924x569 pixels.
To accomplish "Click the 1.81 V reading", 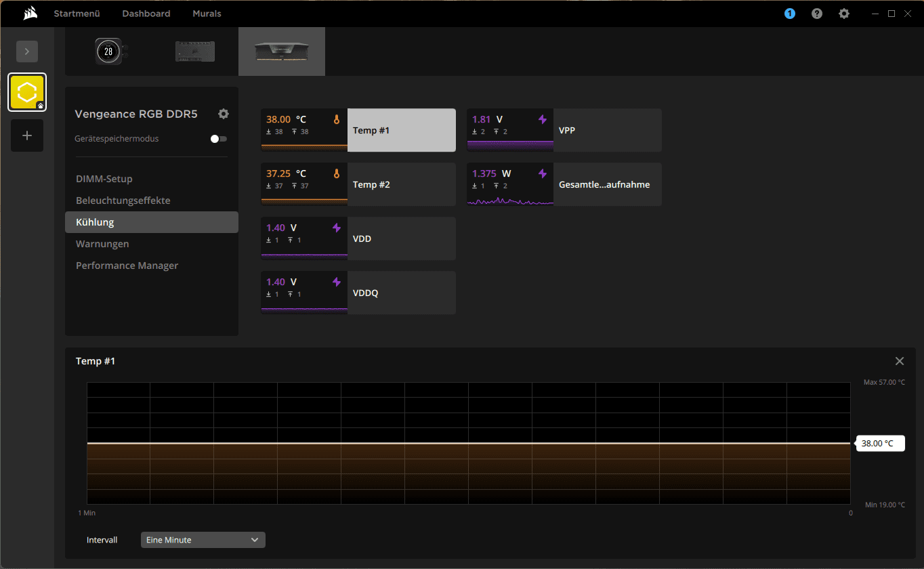I will pyautogui.click(x=488, y=119).
